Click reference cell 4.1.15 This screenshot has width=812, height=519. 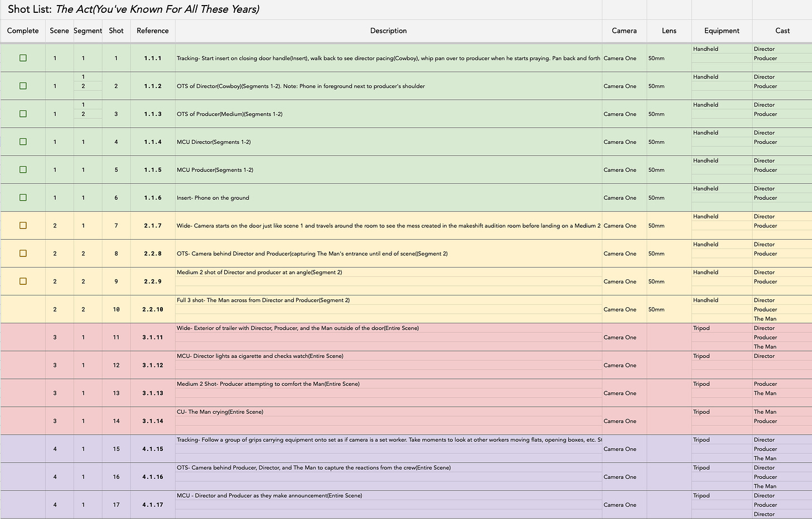click(153, 448)
